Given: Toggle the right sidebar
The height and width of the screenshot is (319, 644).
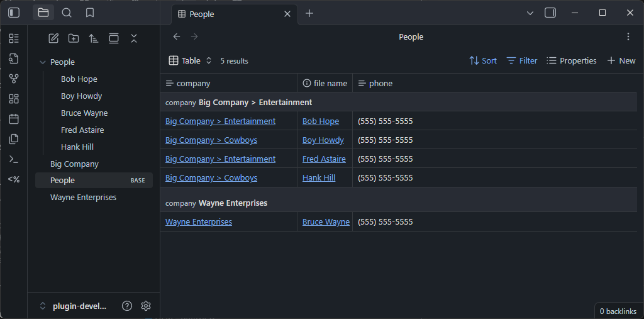Looking at the screenshot, I should pyautogui.click(x=550, y=13).
